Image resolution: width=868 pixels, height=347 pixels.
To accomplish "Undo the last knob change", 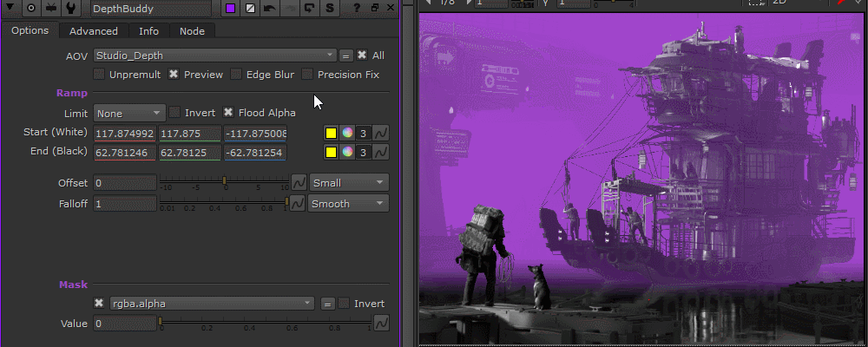I will click(270, 8).
